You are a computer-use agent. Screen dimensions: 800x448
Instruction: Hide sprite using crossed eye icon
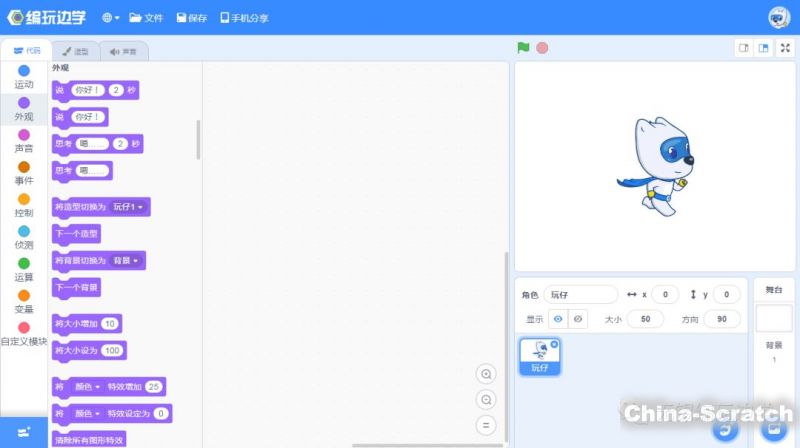(x=578, y=319)
